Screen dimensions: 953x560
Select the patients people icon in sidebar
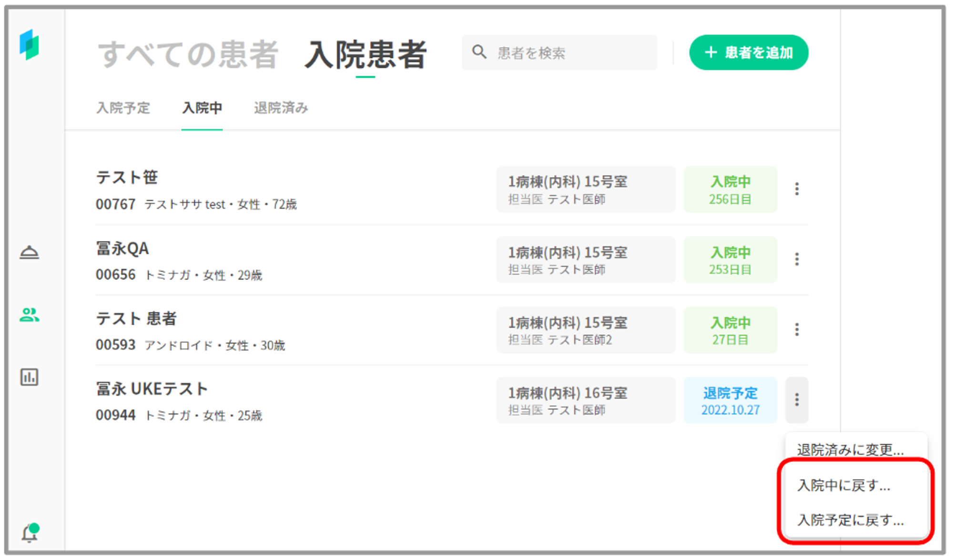coord(29,315)
